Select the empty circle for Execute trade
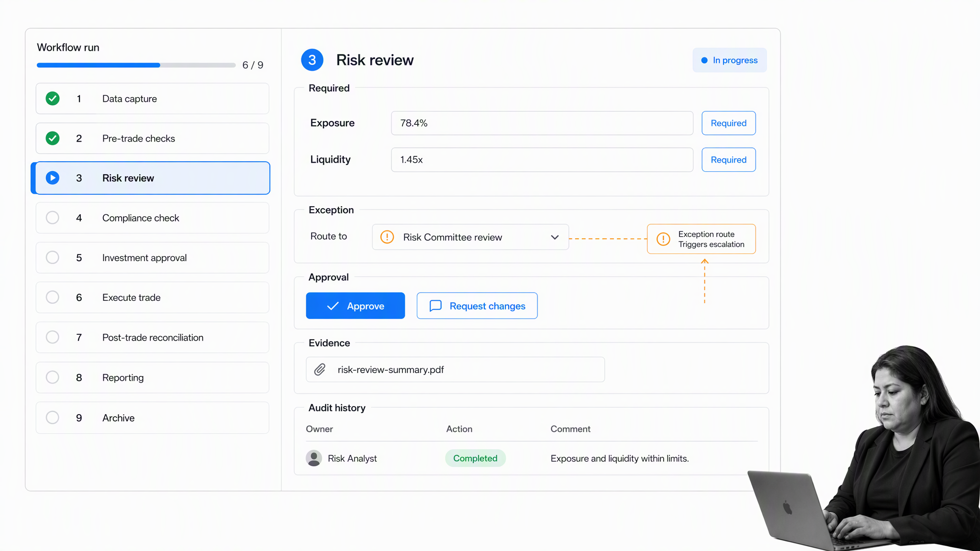The width and height of the screenshot is (980, 551). (x=53, y=297)
